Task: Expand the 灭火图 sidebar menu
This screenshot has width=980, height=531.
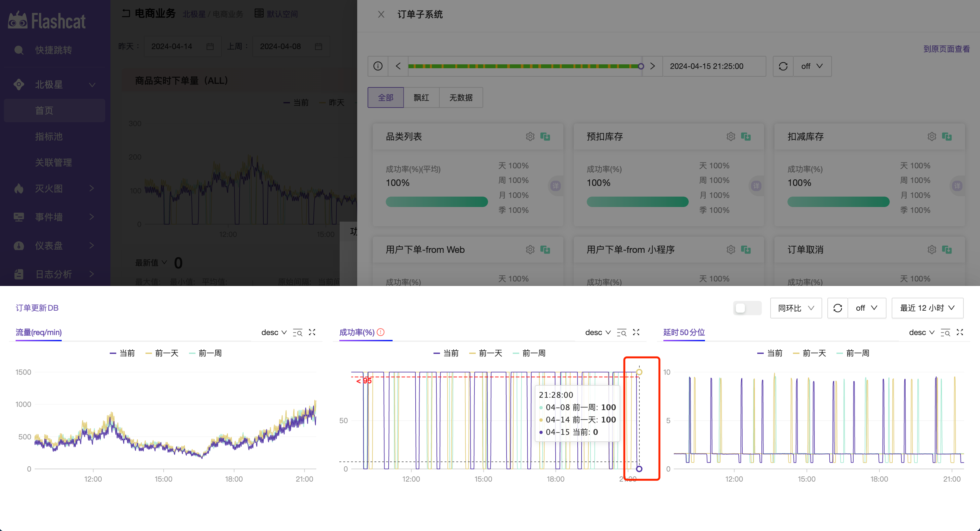Action: (x=48, y=188)
